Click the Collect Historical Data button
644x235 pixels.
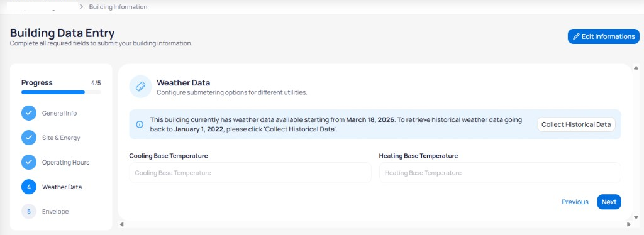pos(576,124)
